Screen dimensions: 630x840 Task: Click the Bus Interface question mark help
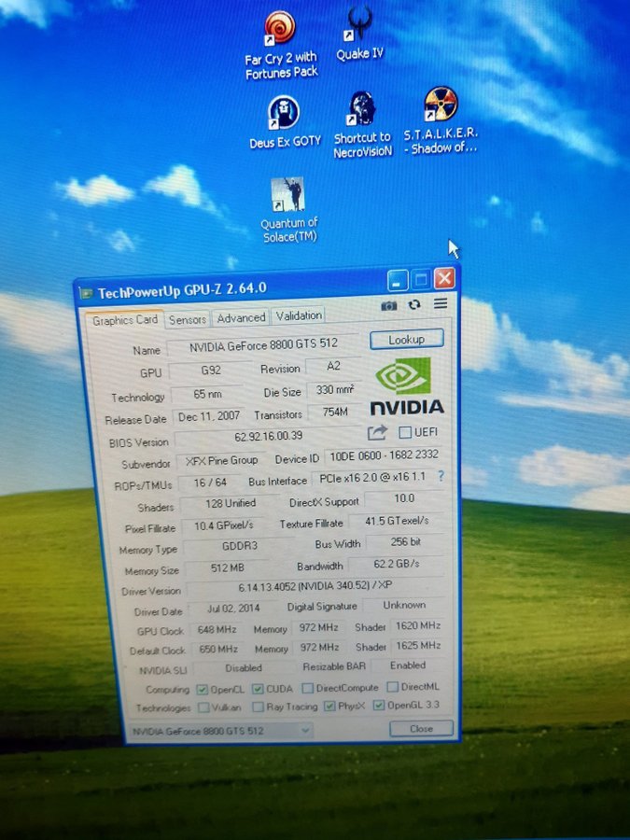441,476
